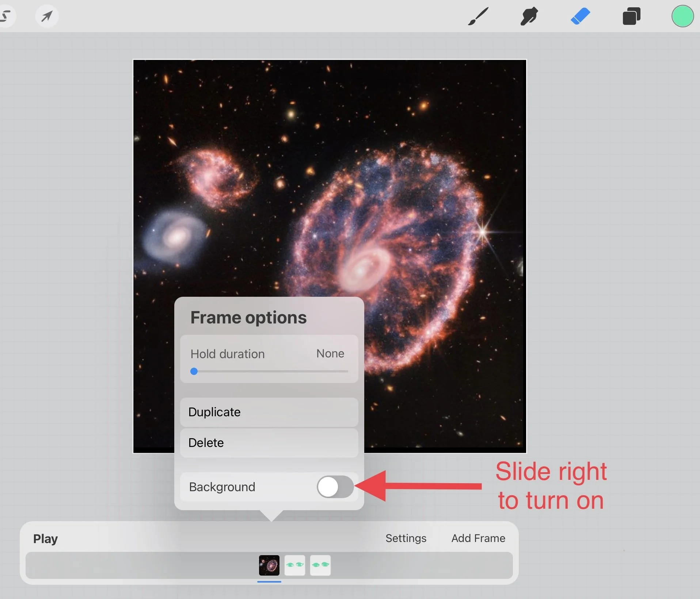The height and width of the screenshot is (599, 700).
Task: Select the second frame with green eyes
Action: (x=295, y=565)
